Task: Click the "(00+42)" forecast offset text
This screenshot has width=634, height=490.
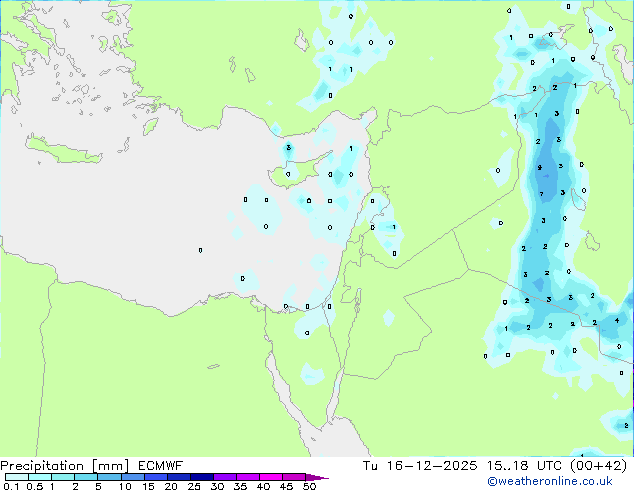Action: [598, 466]
